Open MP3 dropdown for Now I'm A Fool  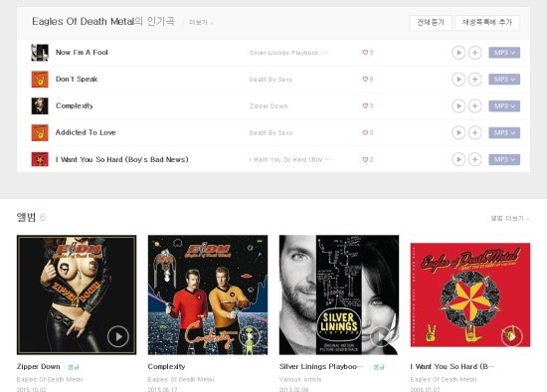pos(504,53)
